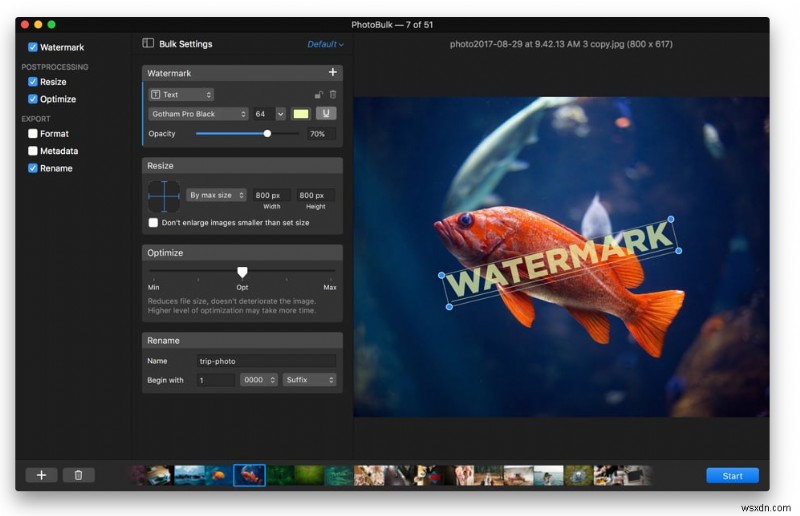Add a new watermark with the plus icon
Screen dimensions: 800x516
332,73
